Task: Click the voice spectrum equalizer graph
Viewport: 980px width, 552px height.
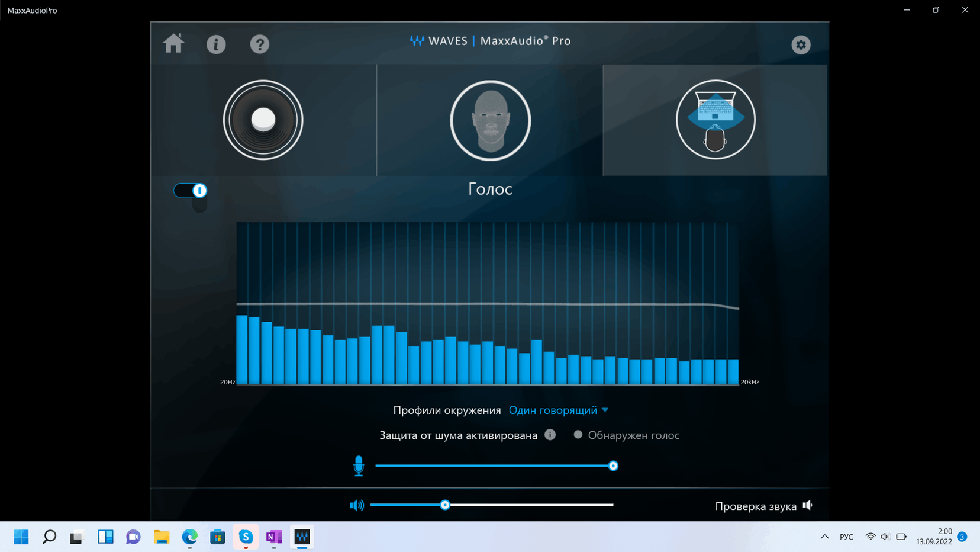Action: click(488, 303)
